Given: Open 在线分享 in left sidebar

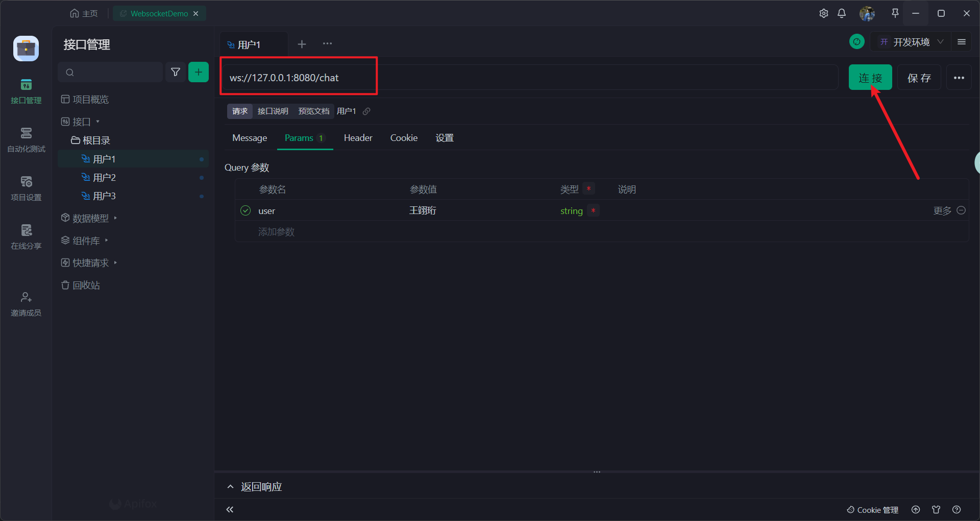Looking at the screenshot, I should click(x=26, y=237).
